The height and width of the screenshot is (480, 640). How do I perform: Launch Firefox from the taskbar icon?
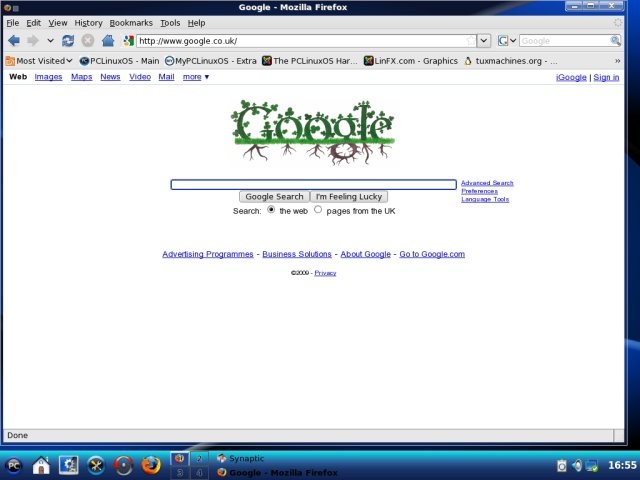pos(151,465)
